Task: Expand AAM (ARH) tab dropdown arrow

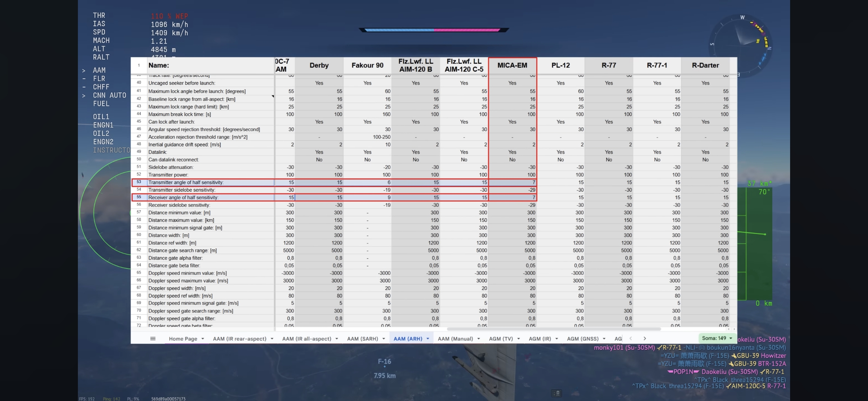Action: pyautogui.click(x=428, y=339)
